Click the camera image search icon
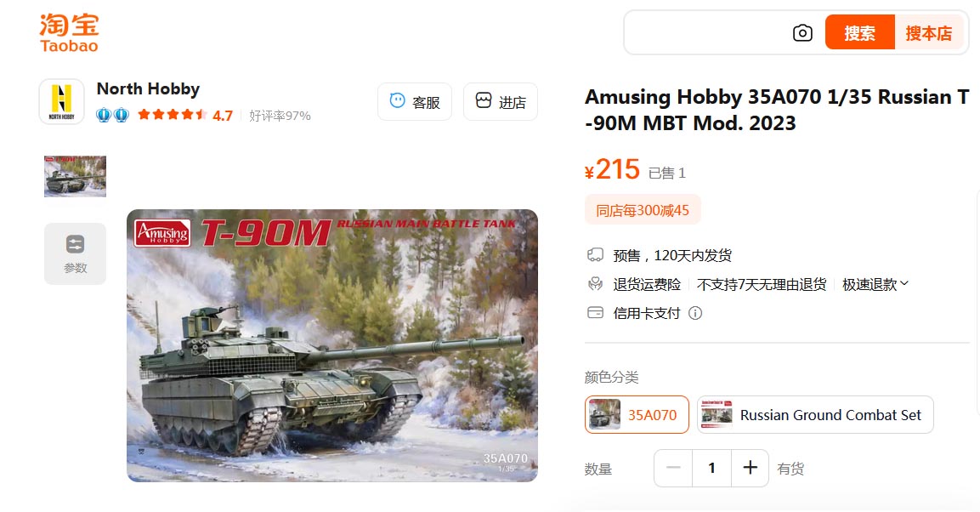The height and width of the screenshot is (512, 980). [x=802, y=33]
